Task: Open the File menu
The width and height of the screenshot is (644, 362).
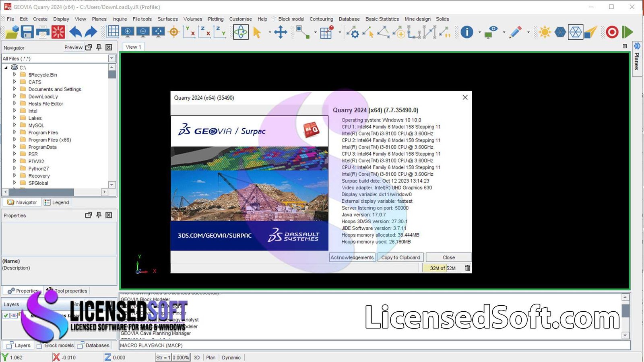Action: 10,19
